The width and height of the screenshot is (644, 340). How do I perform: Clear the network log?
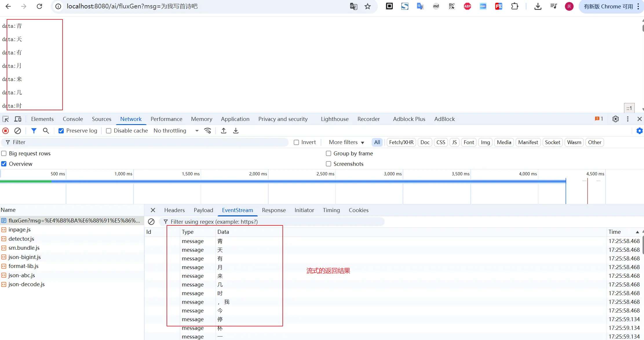point(18,131)
